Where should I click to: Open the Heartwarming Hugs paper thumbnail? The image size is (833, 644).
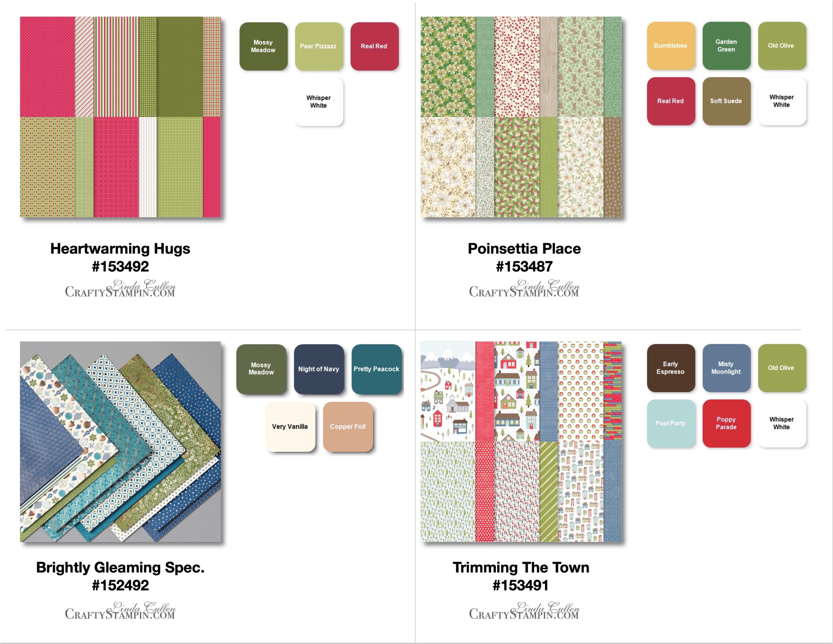click(120, 117)
